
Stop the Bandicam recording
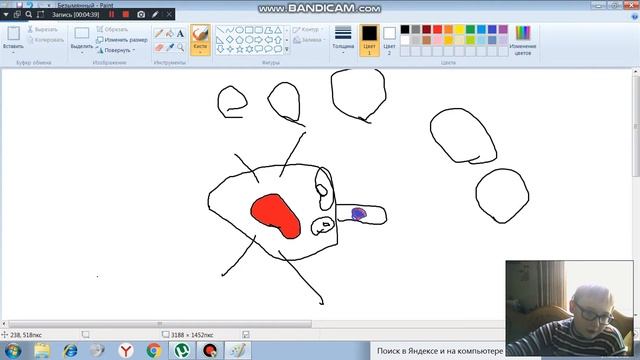pos(126,14)
